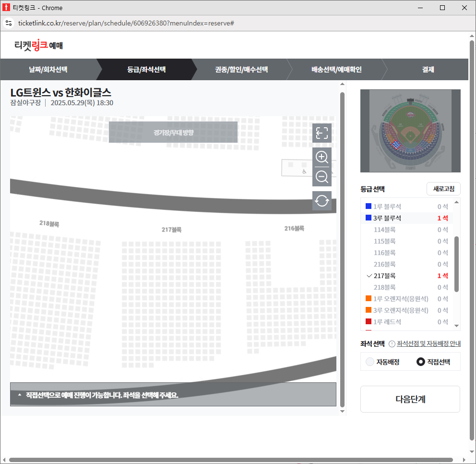Select the 114블록 row

(407, 230)
